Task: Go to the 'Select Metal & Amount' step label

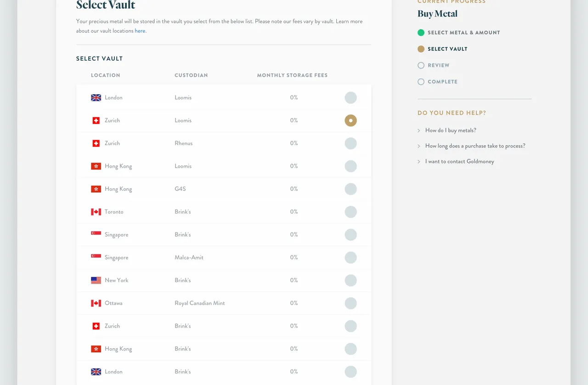Action: pyautogui.click(x=464, y=33)
